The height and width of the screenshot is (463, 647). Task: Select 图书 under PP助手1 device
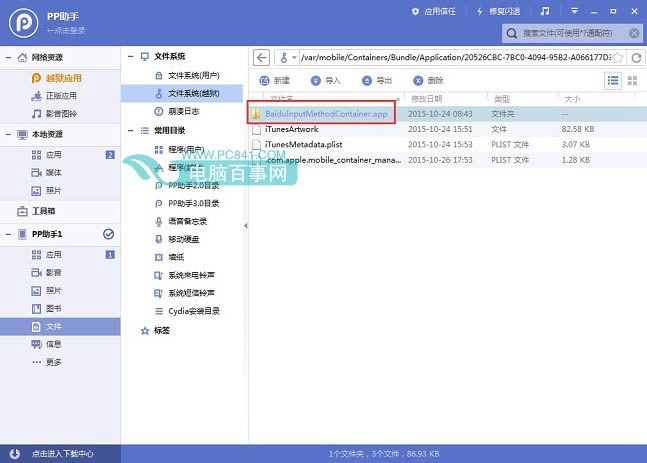click(47, 308)
